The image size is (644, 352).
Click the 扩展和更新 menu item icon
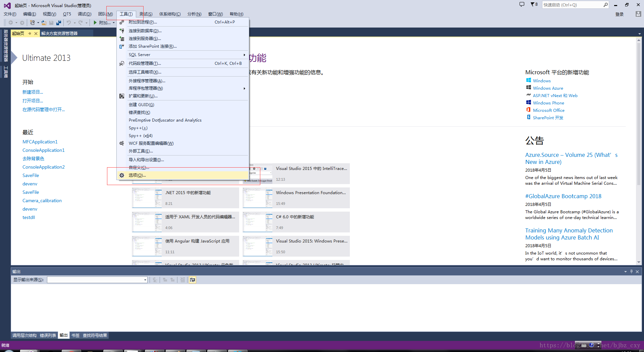[122, 96]
